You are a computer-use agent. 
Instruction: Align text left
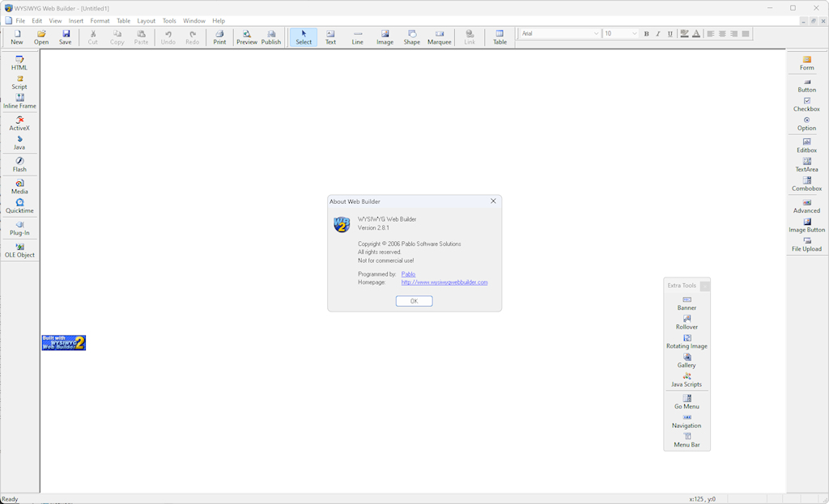click(711, 33)
